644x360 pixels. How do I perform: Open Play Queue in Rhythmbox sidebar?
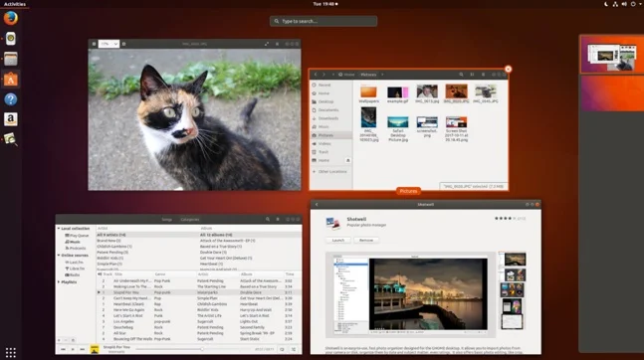tap(77, 236)
